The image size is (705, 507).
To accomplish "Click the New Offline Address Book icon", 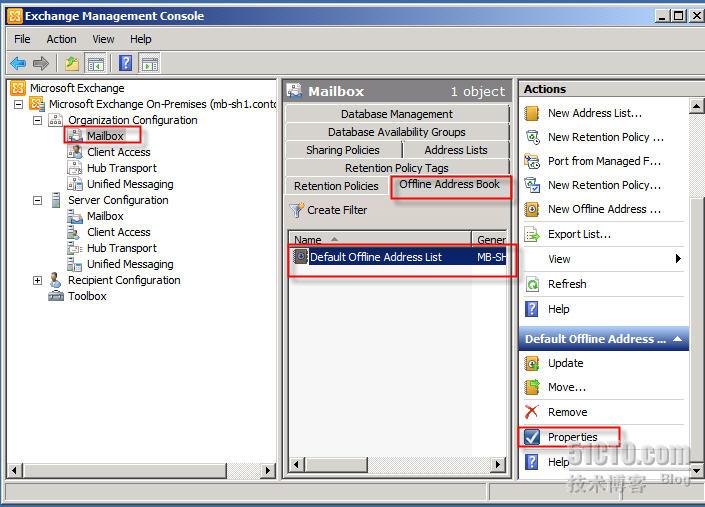I will 532,209.
